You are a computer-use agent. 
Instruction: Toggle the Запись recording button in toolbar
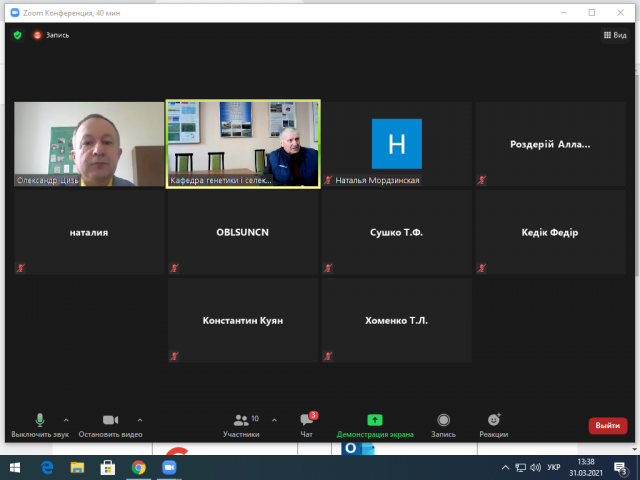point(443,425)
